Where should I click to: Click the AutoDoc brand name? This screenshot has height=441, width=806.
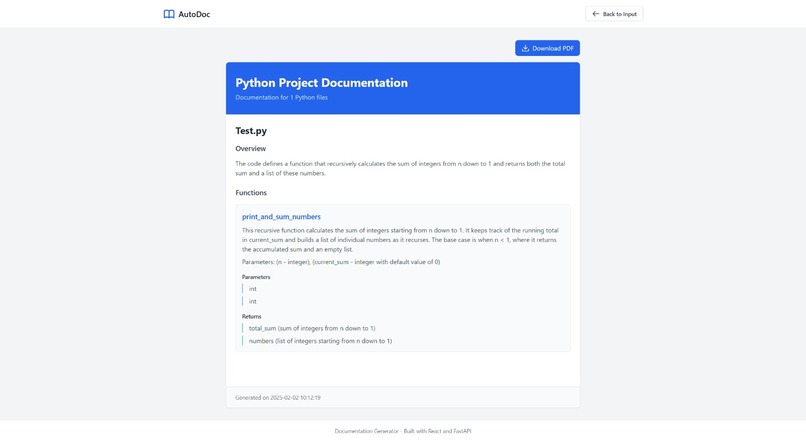click(194, 14)
